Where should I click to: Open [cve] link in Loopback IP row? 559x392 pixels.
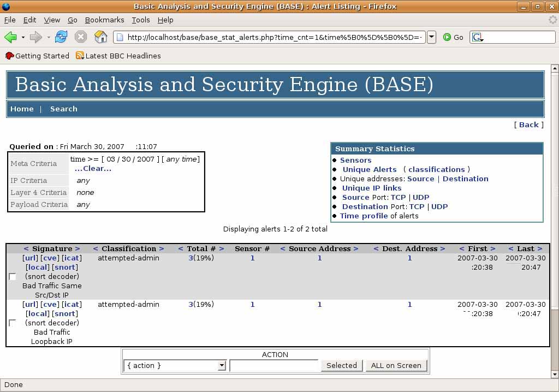point(50,304)
